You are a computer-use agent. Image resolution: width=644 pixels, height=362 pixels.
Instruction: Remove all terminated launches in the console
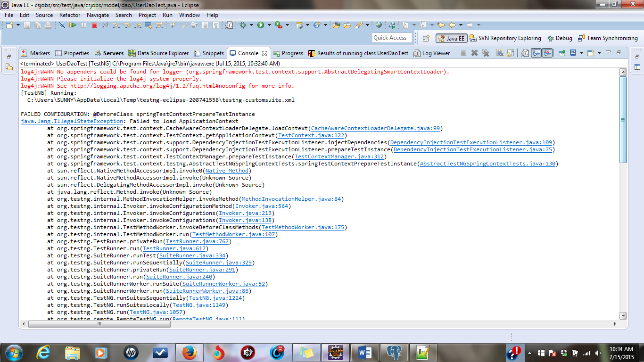(485, 53)
